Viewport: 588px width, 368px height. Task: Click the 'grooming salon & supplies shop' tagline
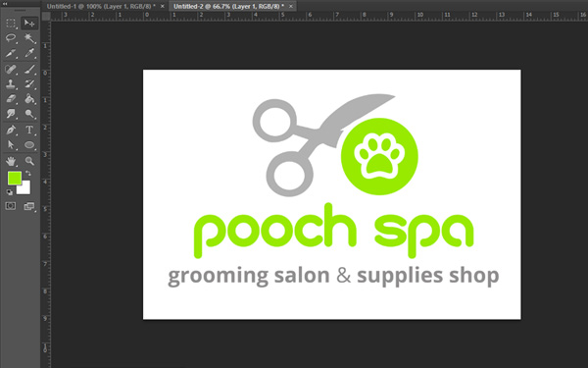[333, 277]
